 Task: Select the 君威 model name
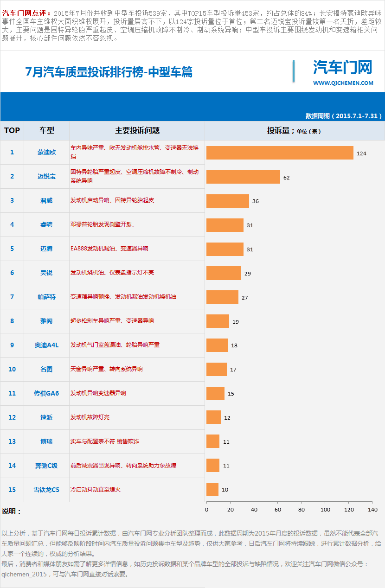(46, 200)
